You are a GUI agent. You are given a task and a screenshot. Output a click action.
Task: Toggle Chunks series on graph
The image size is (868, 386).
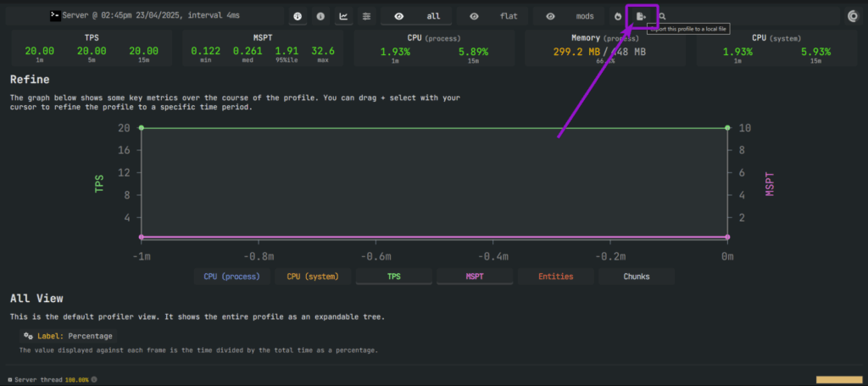tap(637, 277)
